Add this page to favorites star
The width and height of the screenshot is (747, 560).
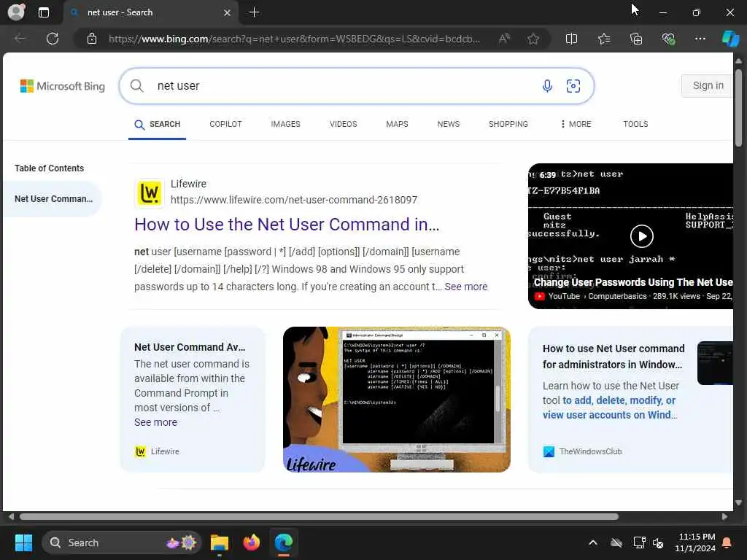click(533, 39)
